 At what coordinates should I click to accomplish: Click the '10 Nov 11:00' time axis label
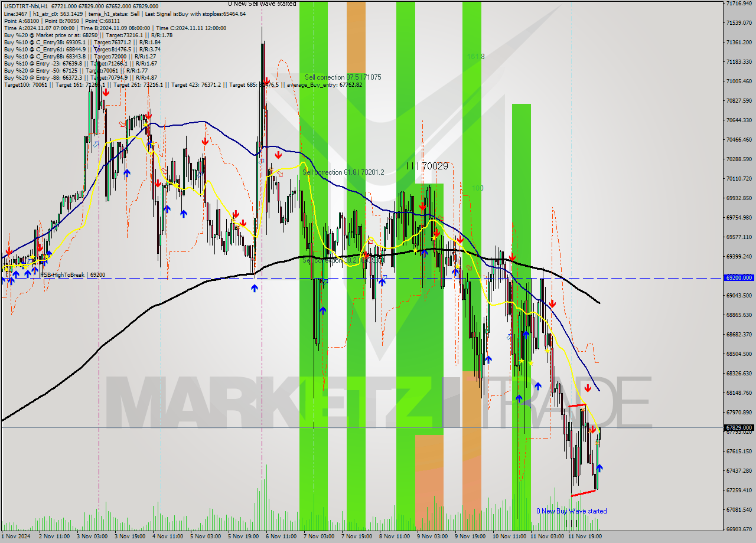509,537
